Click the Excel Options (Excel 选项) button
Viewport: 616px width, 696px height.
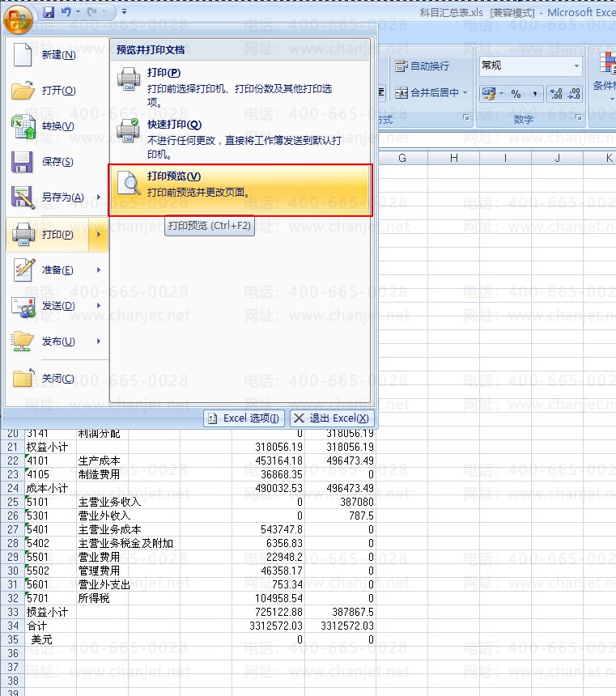(244, 418)
